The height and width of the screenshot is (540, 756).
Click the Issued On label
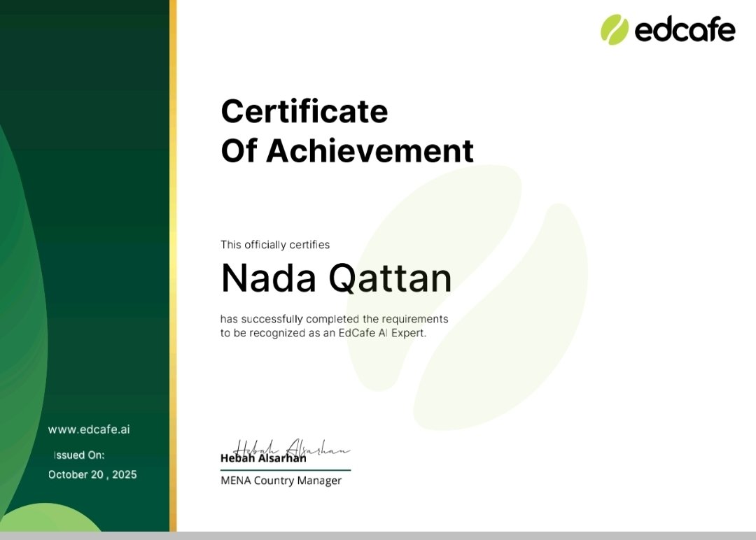point(79,455)
